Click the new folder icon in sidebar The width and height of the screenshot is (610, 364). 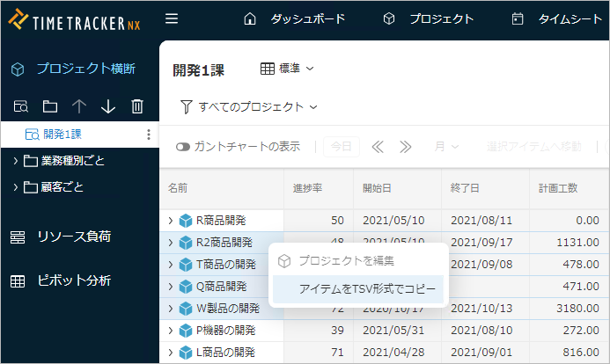point(50,106)
